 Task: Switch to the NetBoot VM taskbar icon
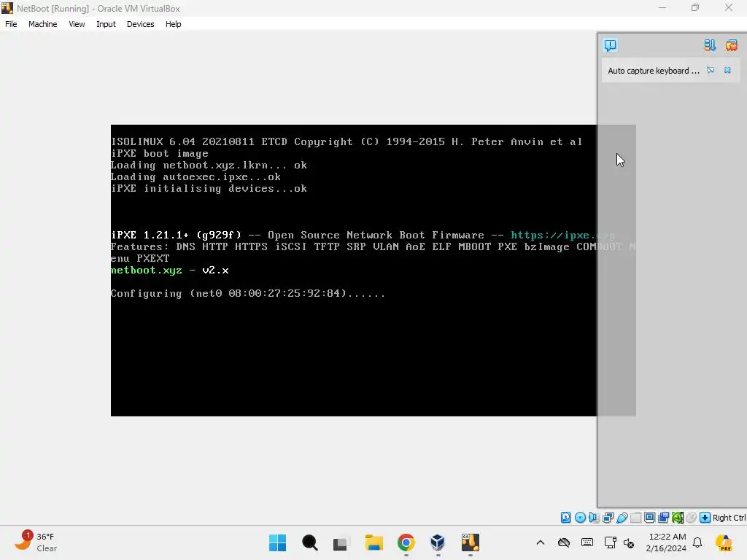click(x=471, y=542)
